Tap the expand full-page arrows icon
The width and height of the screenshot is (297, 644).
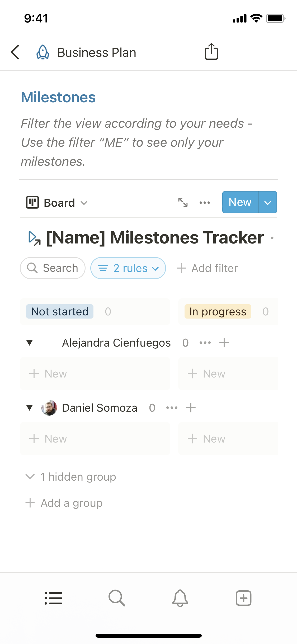coord(183,203)
